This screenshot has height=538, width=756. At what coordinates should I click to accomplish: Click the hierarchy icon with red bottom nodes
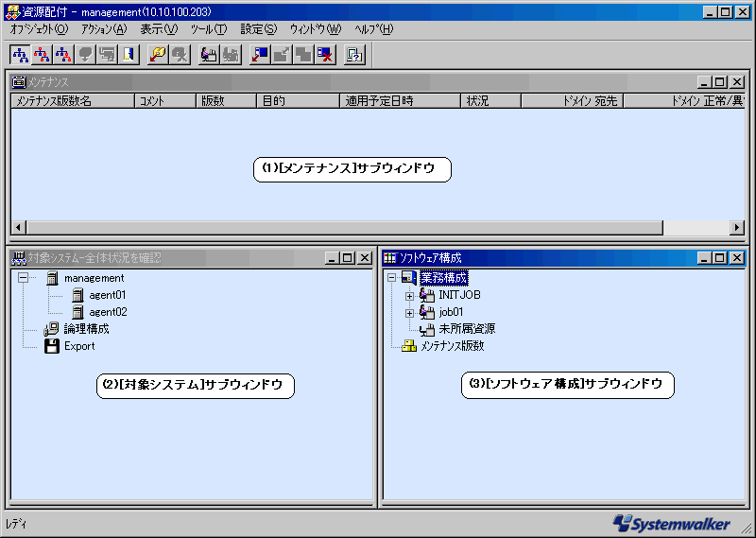point(63,55)
